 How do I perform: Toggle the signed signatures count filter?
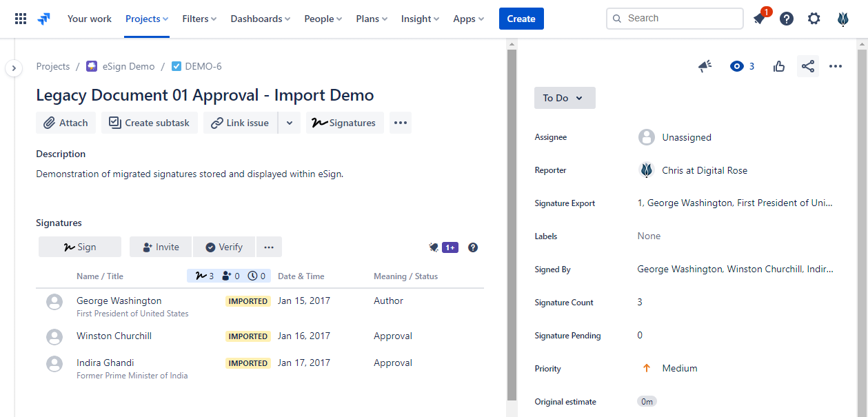pos(204,276)
